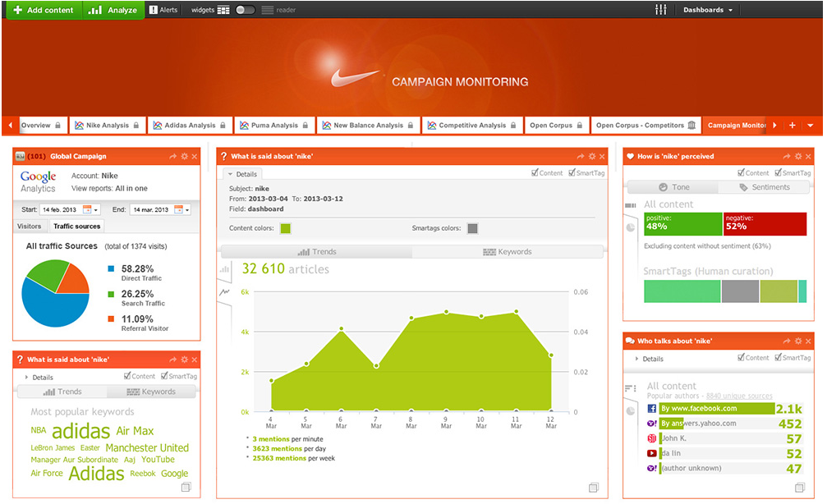Image resolution: width=827 pixels, height=504 pixels.
Task: Switch to the Competitive Analysis tab
Action: click(472, 126)
